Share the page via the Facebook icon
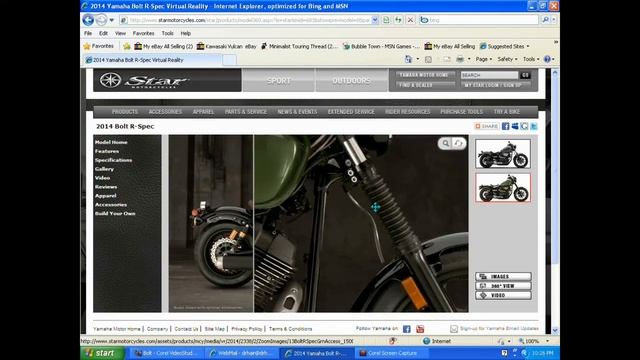Image resolution: width=640 pixels, height=360 pixels. coord(505,126)
